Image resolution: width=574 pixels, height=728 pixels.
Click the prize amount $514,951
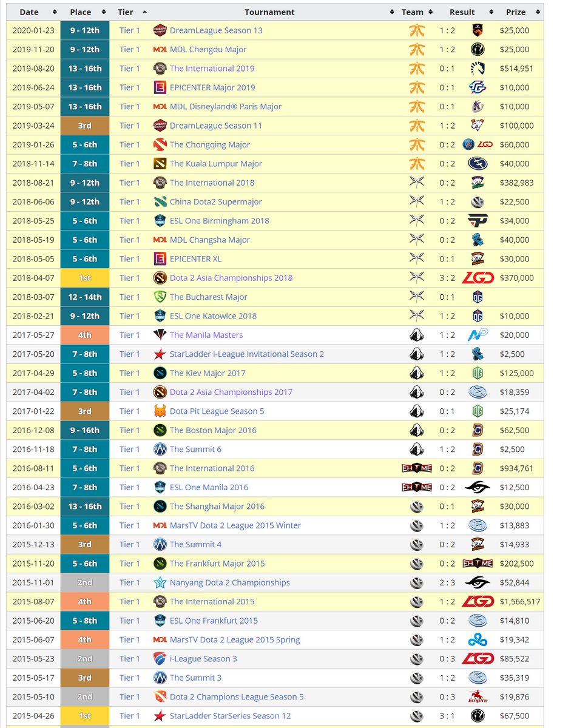point(517,69)
